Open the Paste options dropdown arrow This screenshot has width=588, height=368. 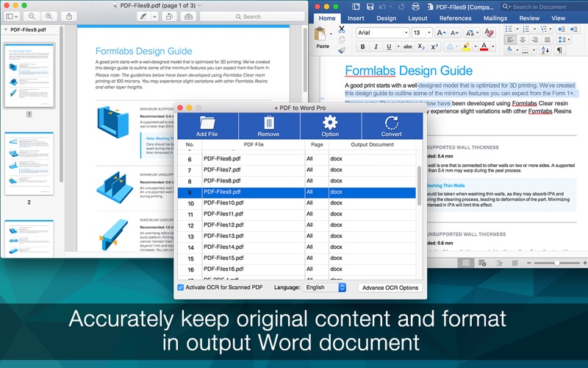[x=331, y=34]
